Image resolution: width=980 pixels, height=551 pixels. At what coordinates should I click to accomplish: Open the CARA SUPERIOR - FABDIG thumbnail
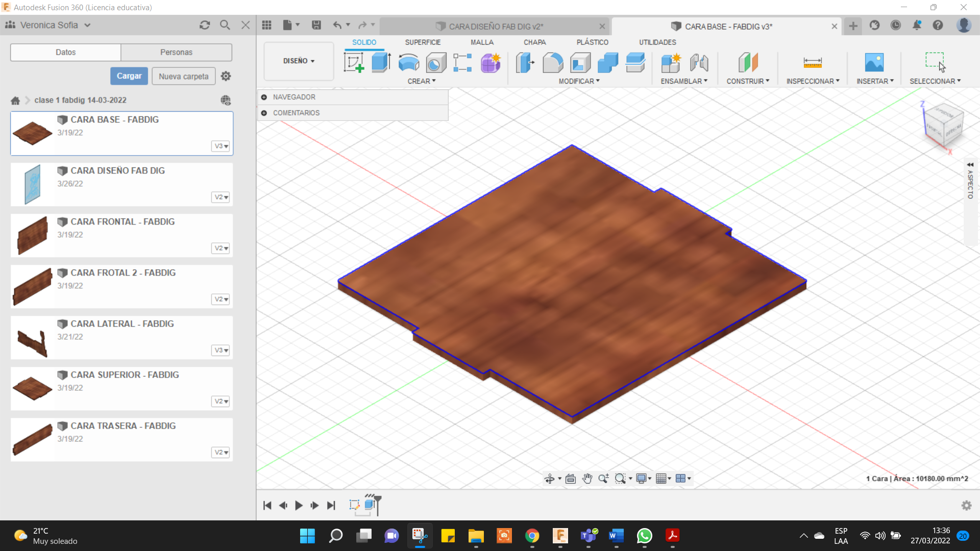[x=32, y=388]
